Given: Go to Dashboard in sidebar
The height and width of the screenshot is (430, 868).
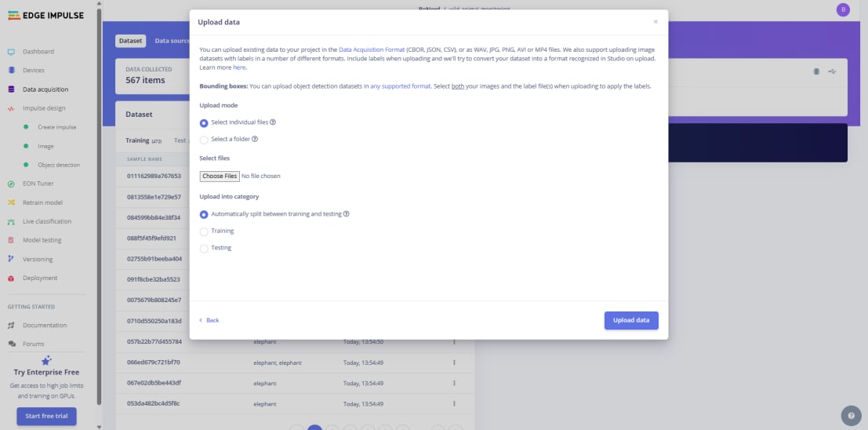Looking at the screenshot, I should (38, 52).
